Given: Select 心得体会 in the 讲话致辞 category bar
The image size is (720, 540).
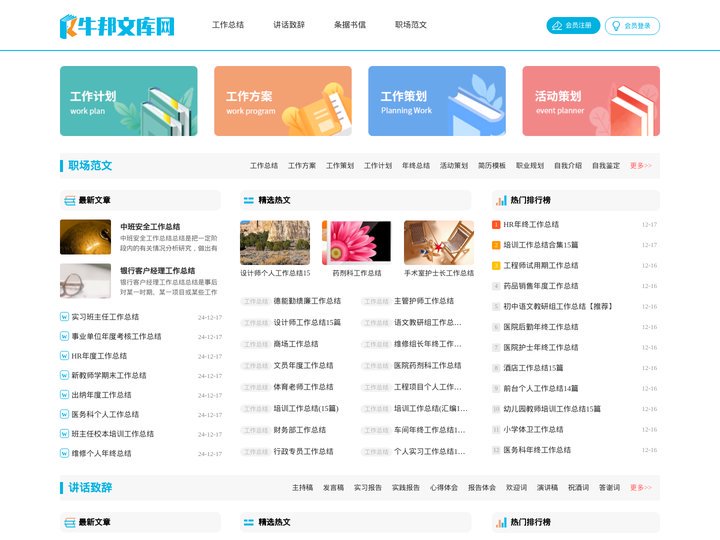Looking at the screenshot, I should [x=444, y=488].
